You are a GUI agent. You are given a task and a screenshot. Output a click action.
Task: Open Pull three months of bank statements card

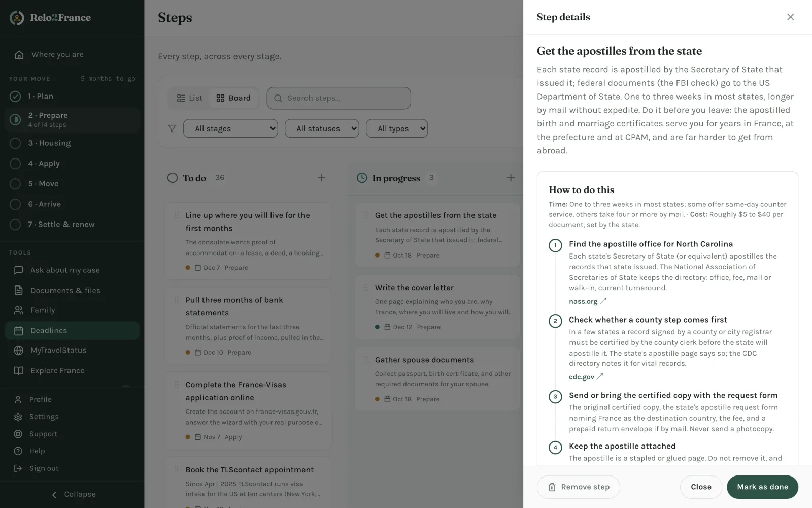(248, 326)
